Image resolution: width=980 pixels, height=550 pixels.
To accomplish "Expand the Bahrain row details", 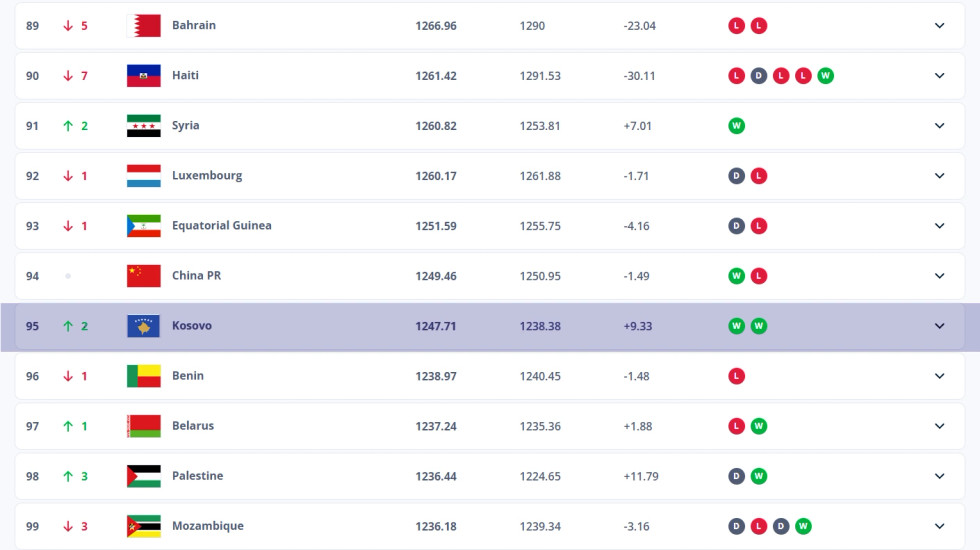I will pos(939,26).
